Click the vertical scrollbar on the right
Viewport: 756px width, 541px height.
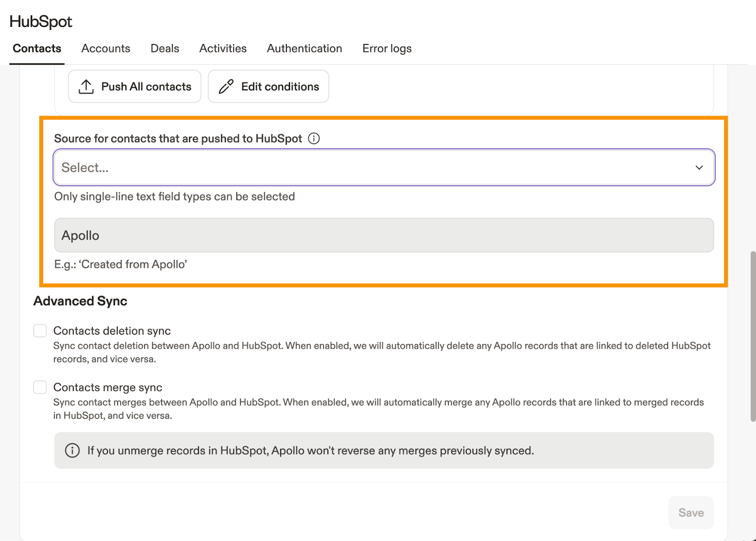pos(753,335)
